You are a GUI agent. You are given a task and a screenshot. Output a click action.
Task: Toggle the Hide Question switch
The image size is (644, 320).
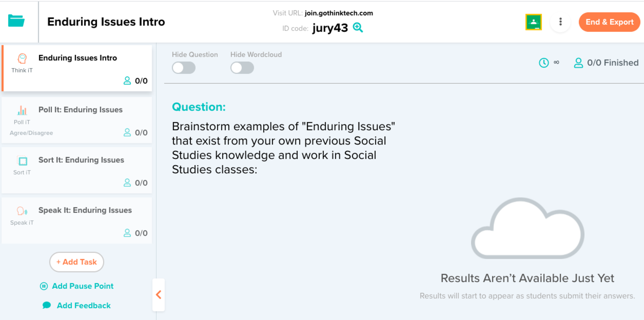click(x=184, y=68)
